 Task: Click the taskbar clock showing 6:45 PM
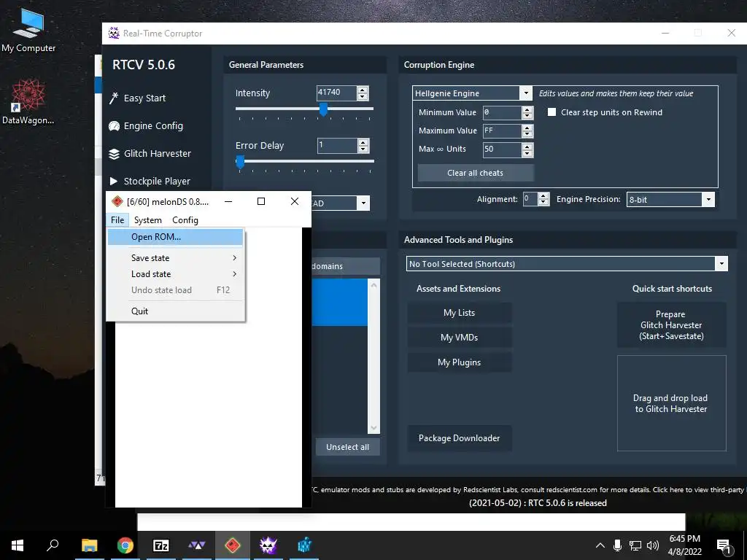pos(685,545)
